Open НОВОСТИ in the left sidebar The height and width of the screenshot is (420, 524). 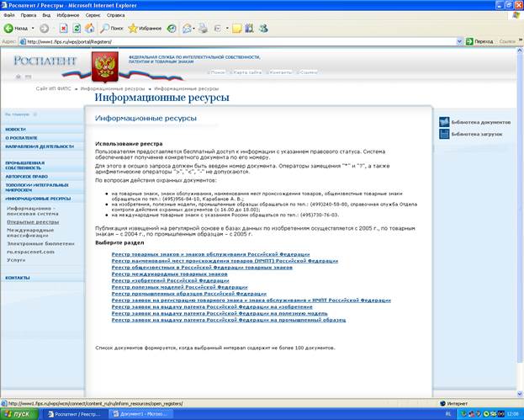click(x=16, y=130)
